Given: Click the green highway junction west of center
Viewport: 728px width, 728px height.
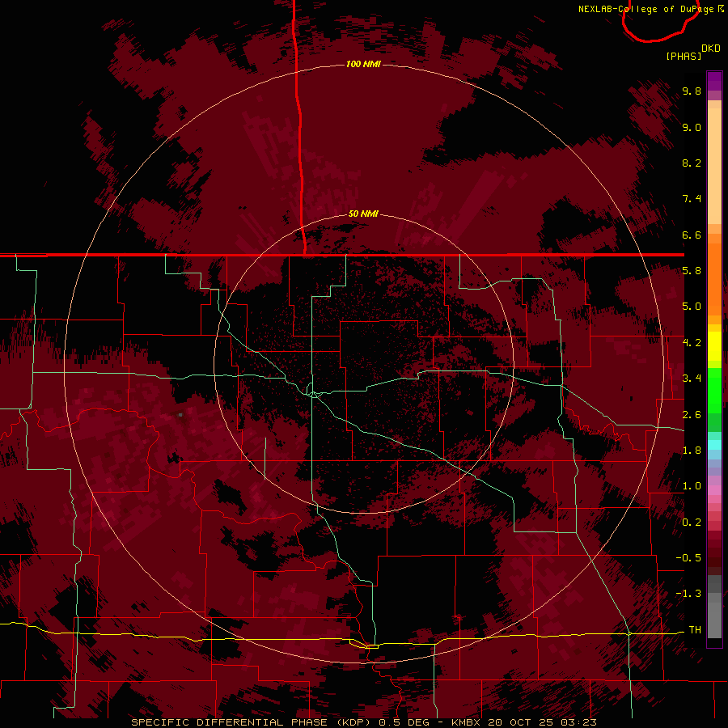Looking at the screenshot, I should coord(314,394).
